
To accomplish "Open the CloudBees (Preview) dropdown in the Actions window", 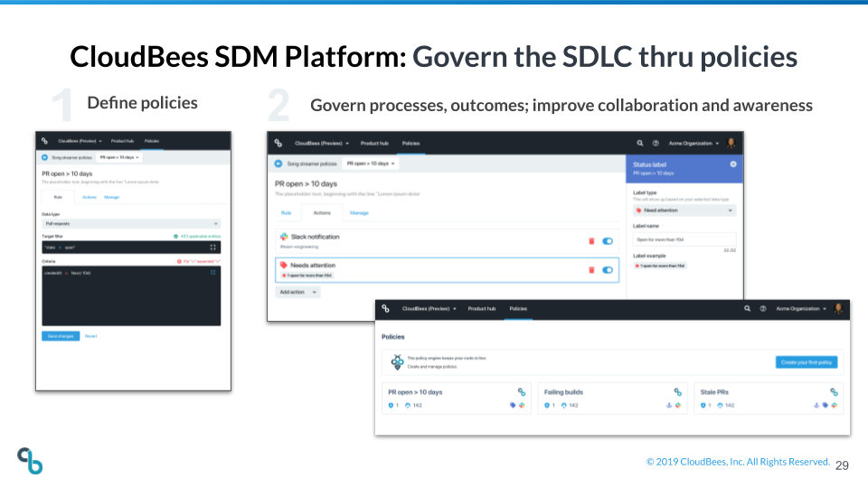I will (x=322, y=144).
